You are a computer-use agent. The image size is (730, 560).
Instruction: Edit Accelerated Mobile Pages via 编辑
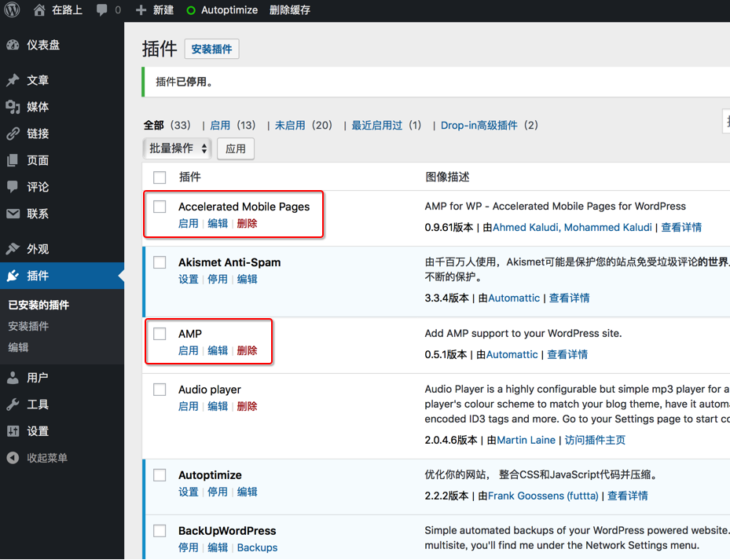pyautogui.click(x=218, y=223)
